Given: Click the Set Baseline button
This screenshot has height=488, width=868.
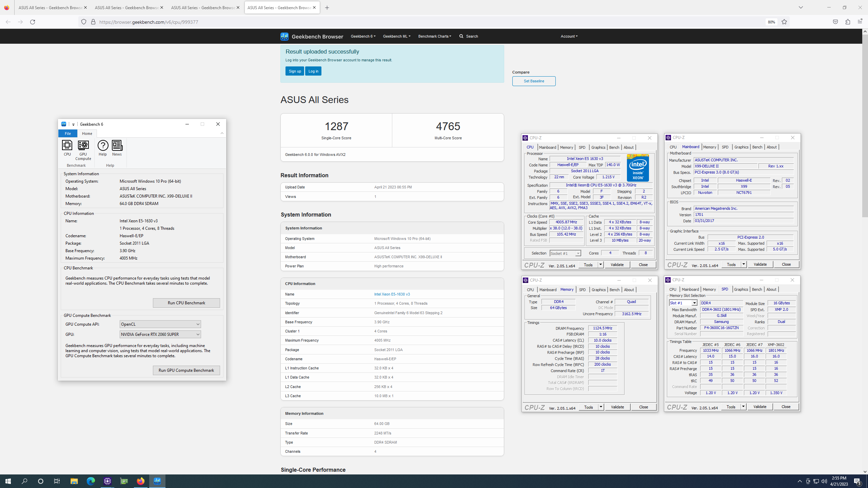Looking at the screenshot, I should click(x=534, y=81).
